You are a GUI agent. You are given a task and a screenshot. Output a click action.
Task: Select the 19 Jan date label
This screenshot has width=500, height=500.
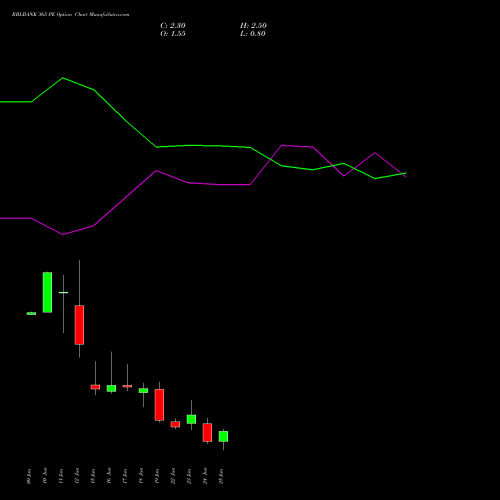tap(157, 476)
